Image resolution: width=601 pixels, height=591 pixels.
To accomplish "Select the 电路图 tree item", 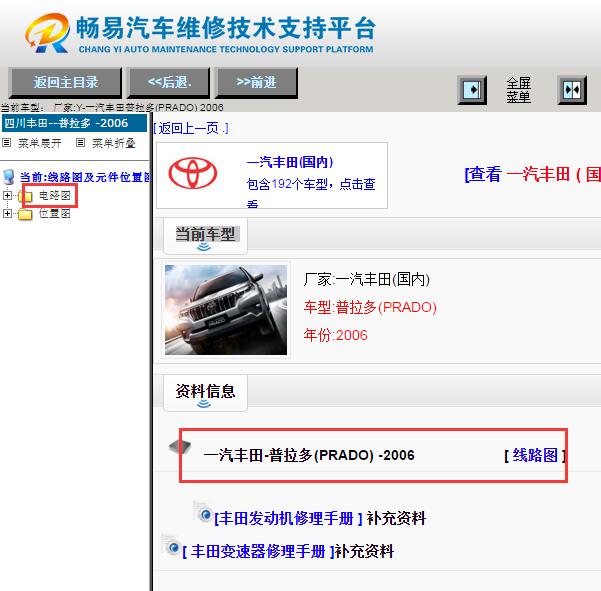I will pyautogui.click(x=55, y=195).
